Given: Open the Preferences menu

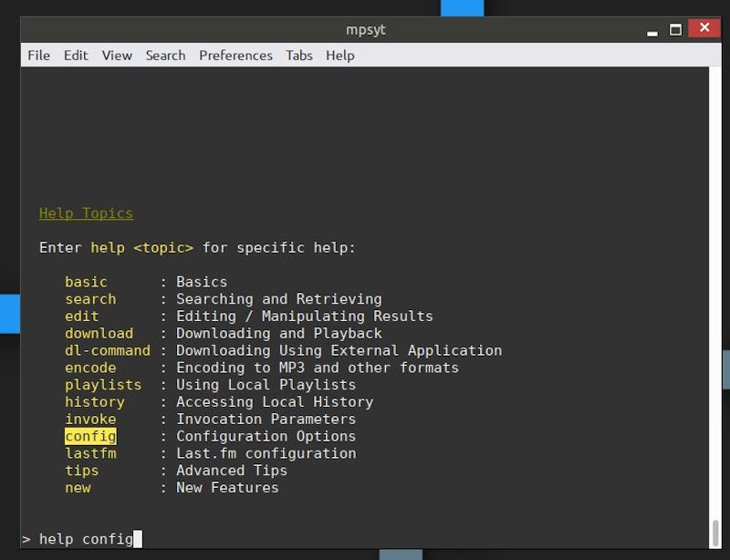Looking at the screenshot, I should [x=235, y=56].
